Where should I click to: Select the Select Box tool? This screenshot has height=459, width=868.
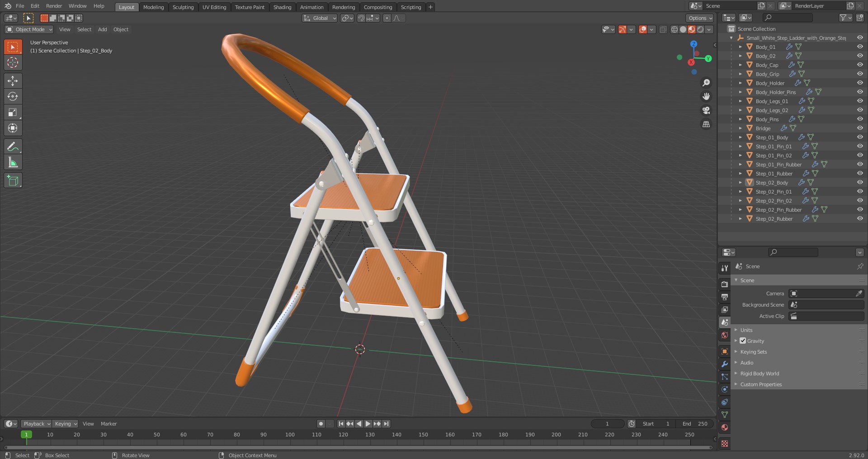(13, 47)
